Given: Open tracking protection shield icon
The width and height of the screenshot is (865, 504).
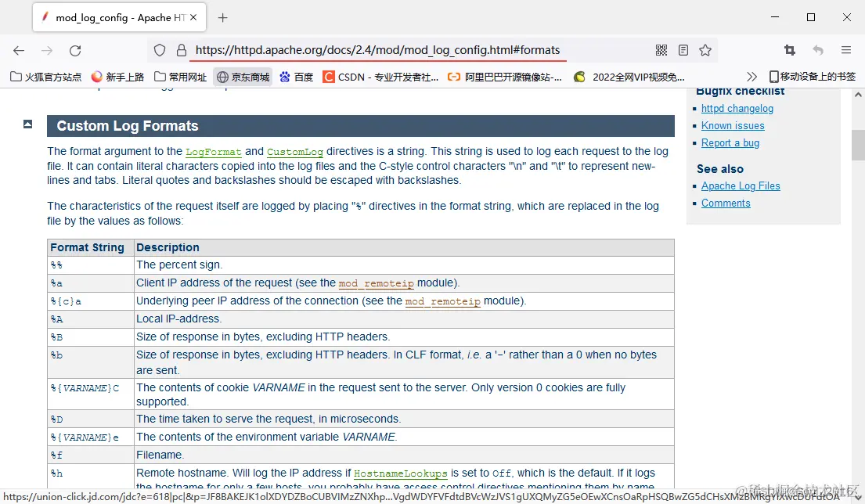Looking at the screenshot, I should click(160, 50).
